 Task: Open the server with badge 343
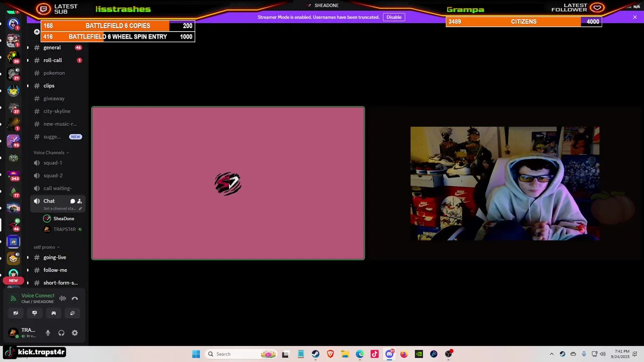coord(14,174)
